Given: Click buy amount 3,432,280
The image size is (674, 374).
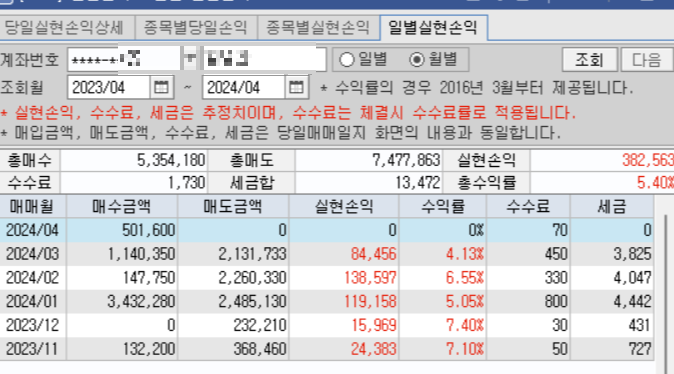Looking at the screenshot, I should point(141,301).
